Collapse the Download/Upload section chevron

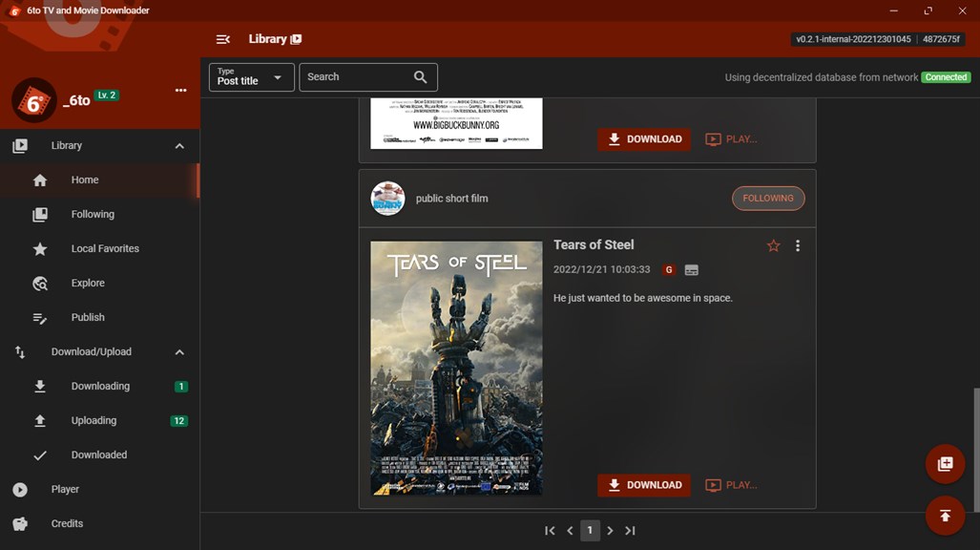point(179,352)
